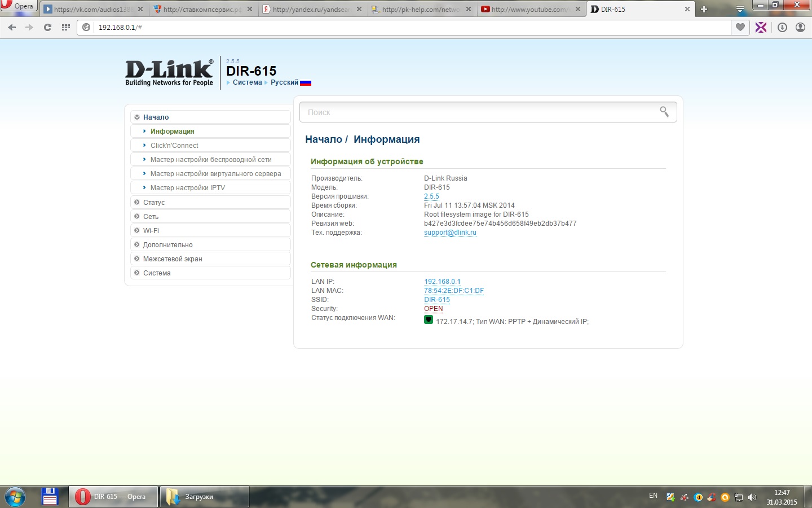This screenshot has height=508, width=812.
Task: Open the Информация menu item
Action: 210,131
